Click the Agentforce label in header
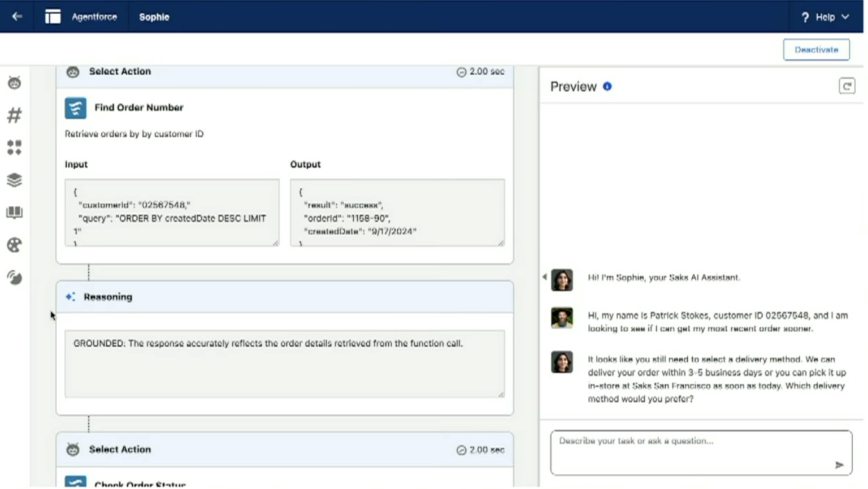868x489 pixels. (94, 17)
